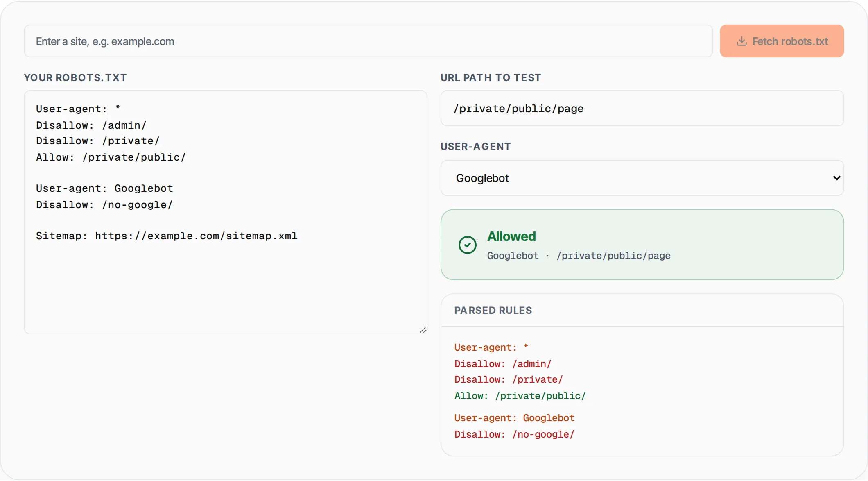Open the Googlebot user-agent dropdown
Viewport: 868px width, 481px height.
tap(642, 178)
